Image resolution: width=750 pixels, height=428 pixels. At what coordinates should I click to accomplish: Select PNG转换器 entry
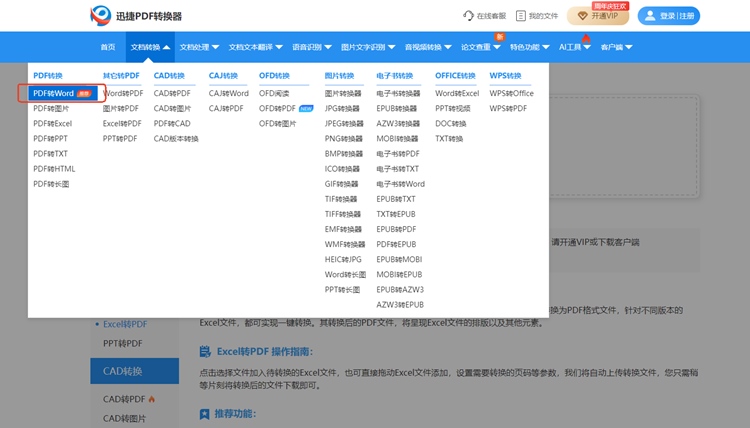[x=343, y=139]
